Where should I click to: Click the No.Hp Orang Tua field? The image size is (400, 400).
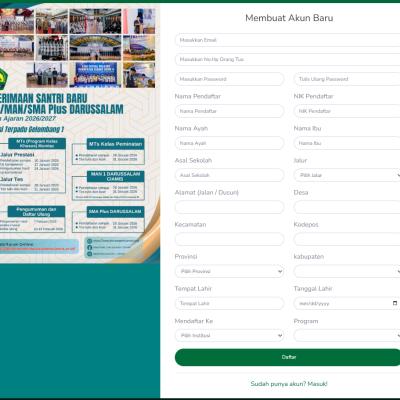287,59
